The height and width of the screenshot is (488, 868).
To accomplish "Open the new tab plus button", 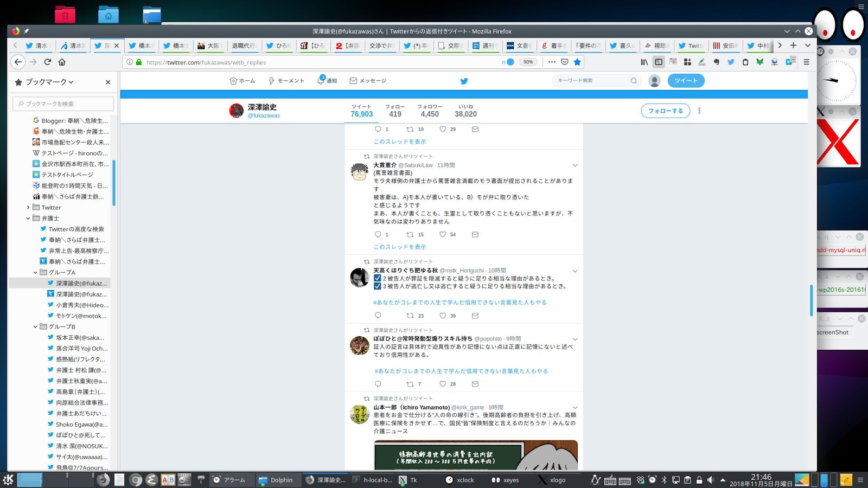I will [x=793, y=46].
